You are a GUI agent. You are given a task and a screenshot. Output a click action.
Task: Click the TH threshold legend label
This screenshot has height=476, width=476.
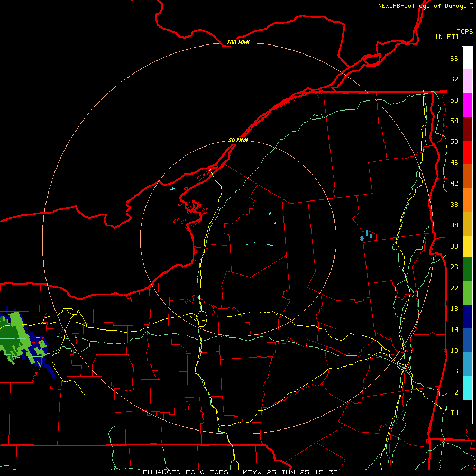[454, 413]
